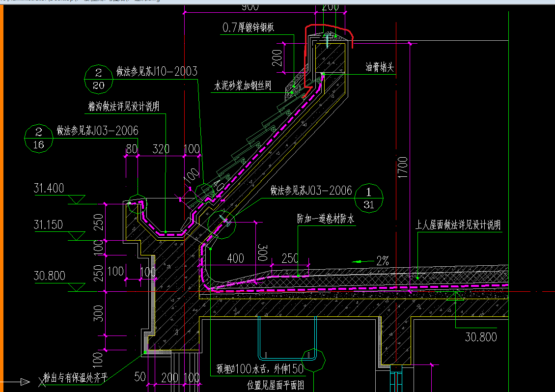Click the slope direction arrow beside 2%
This screenshot has width=555, height=392.
coord(363,262)
